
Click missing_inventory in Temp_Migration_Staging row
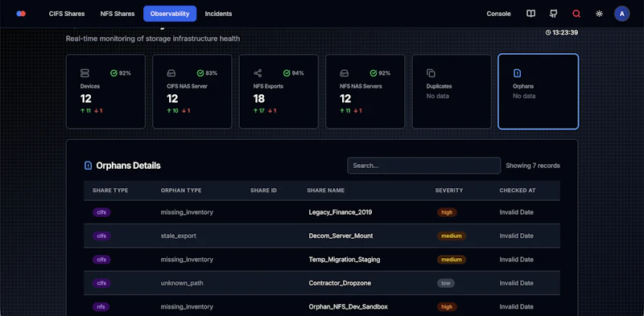click(x=187, y=260)
